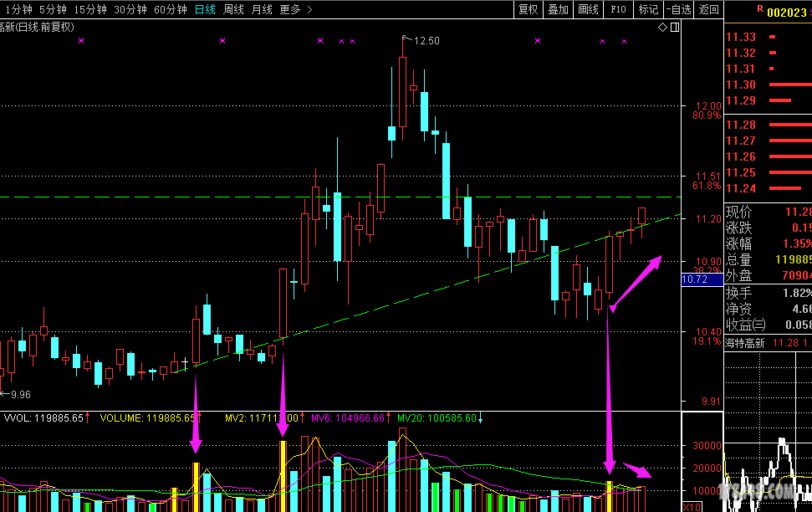Switch to 周线 weekly chart
Screen dimensions: 812x512
point(233,9)
